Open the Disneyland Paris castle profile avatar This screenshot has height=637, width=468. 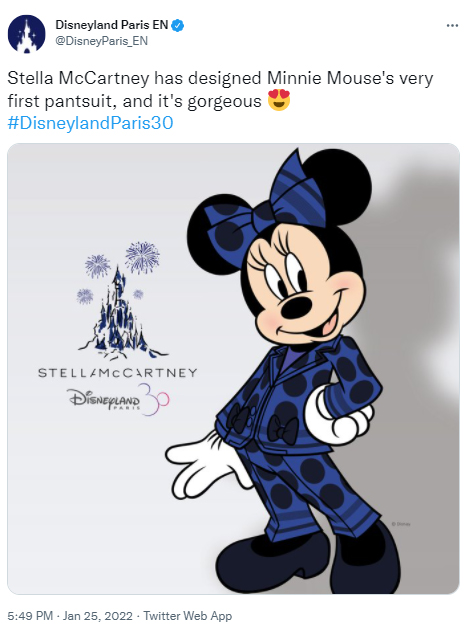click(x=26, y=34)
